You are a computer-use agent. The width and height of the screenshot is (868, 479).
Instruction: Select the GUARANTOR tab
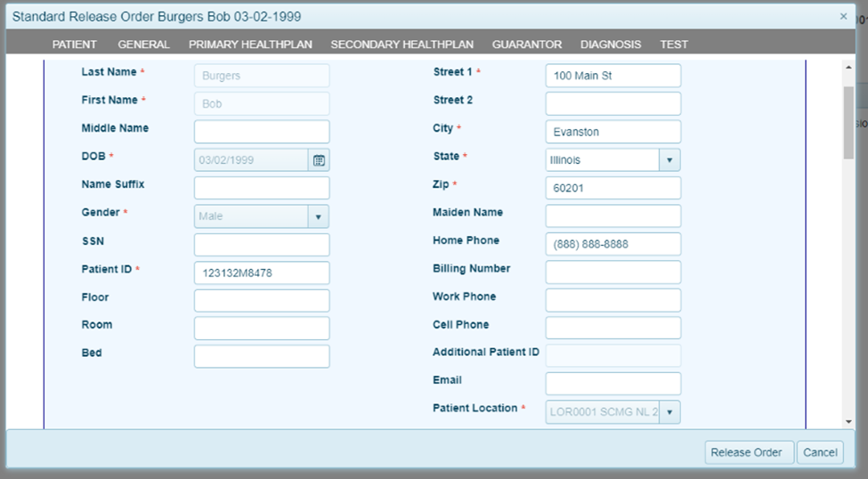(x=527, y=45)
